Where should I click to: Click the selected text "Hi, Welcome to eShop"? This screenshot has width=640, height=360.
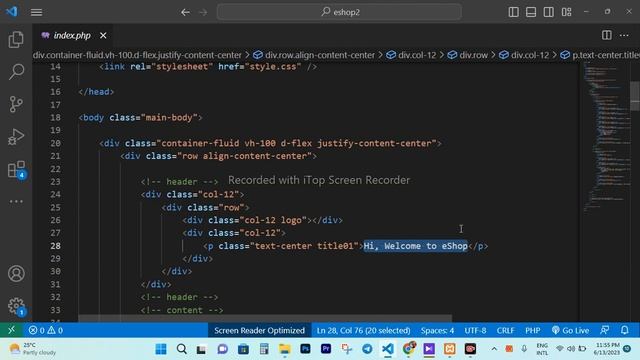point(416,246)
